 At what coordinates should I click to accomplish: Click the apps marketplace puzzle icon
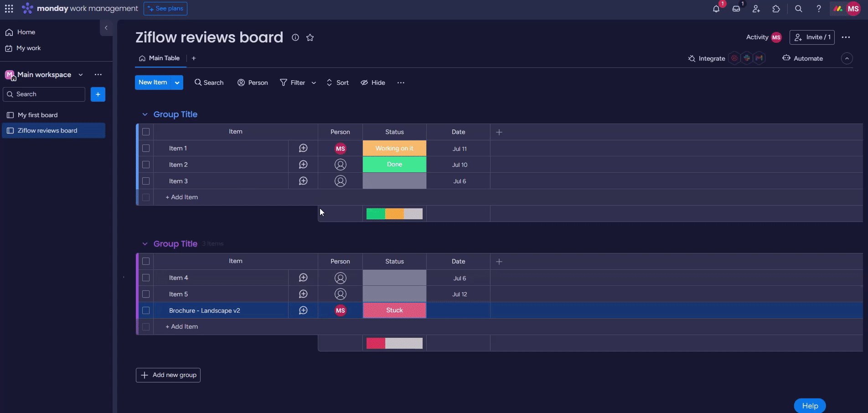click(776, 9)
